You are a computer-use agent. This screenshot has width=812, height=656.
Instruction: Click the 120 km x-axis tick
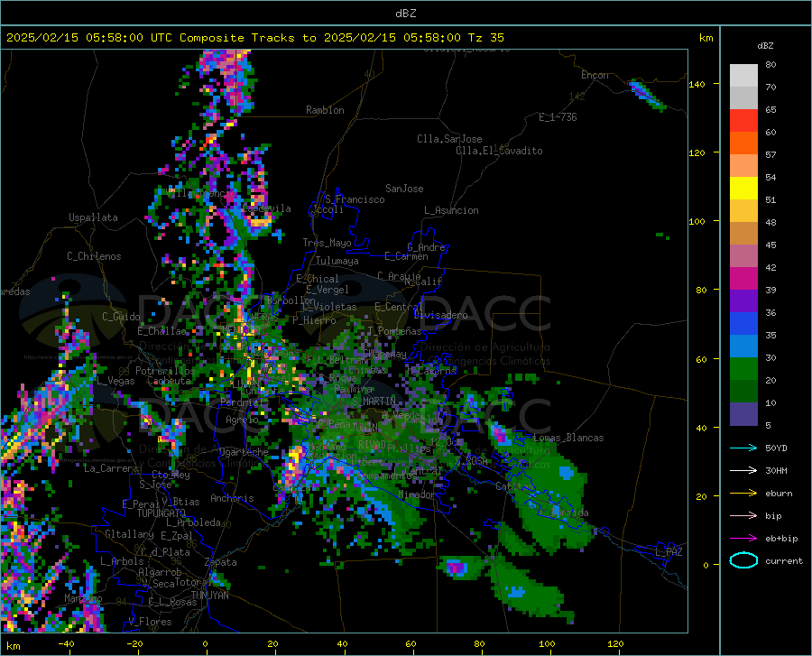(615, 644)
